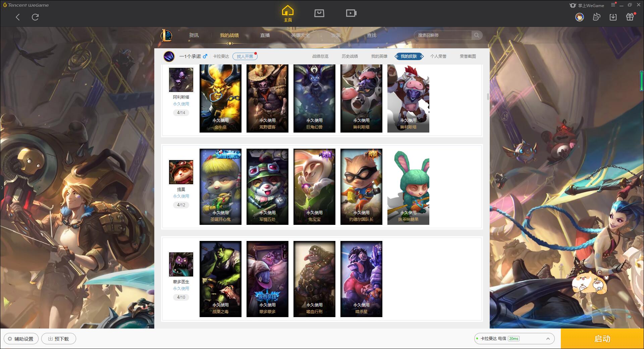Expand the 卡拉曼达 电信 server dropdown
The width and height of the screenshot is (644, 349).
(548, 339)
